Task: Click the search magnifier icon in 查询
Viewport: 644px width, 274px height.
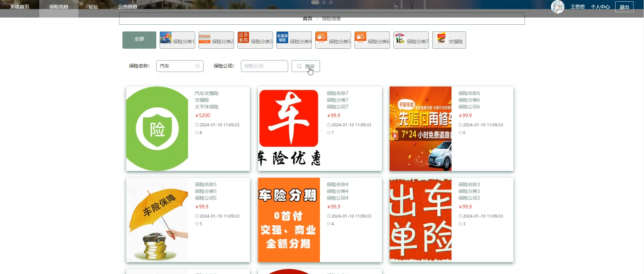Action: coord(299,66)
